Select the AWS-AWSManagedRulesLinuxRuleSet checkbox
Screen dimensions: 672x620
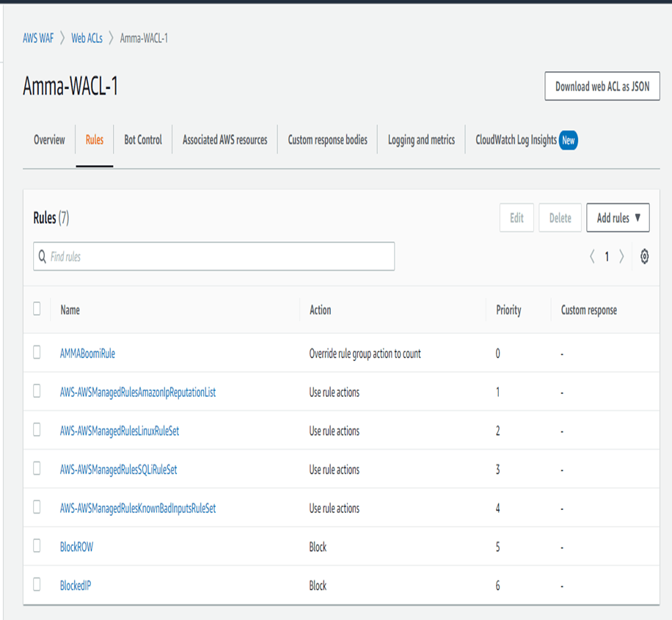[37, 430]
